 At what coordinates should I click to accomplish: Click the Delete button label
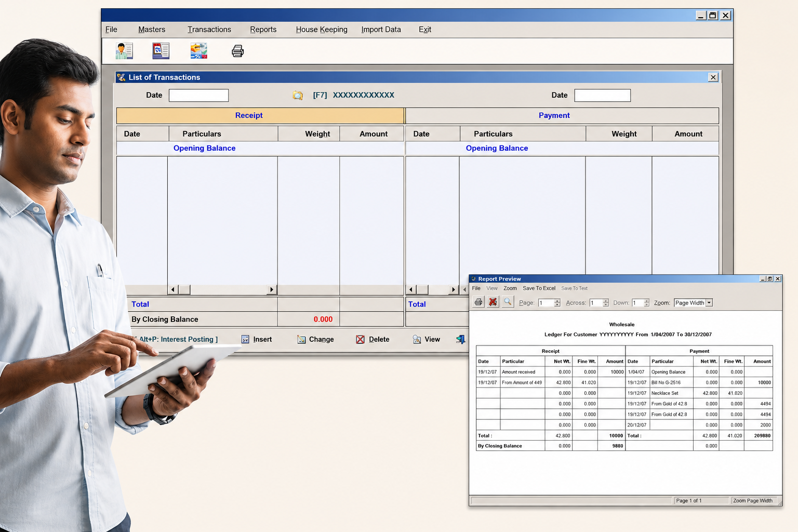pos(379,339)
